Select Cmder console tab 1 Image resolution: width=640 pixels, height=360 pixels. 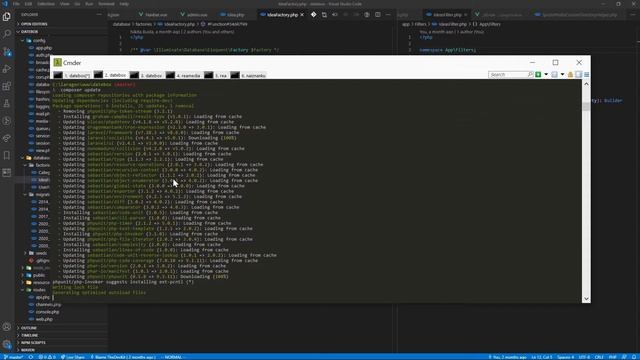click(x=72, y=76)
